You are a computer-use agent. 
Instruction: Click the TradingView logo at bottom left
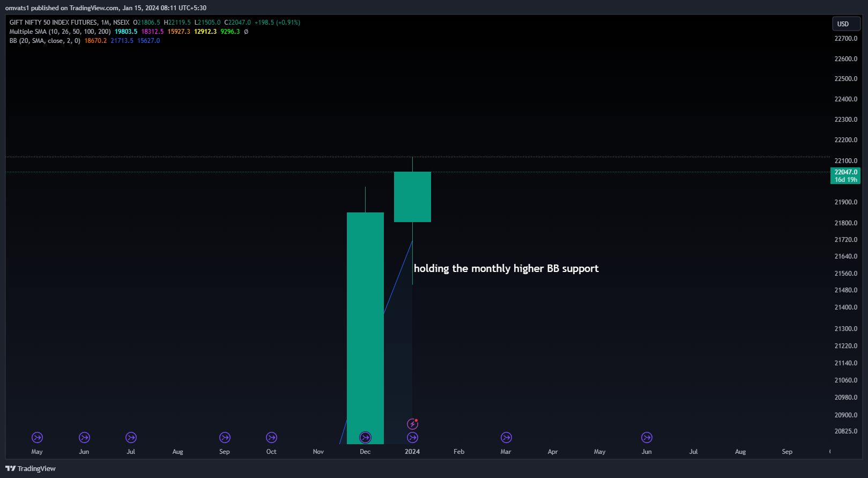pyautogui.click(x=31, y=468)
